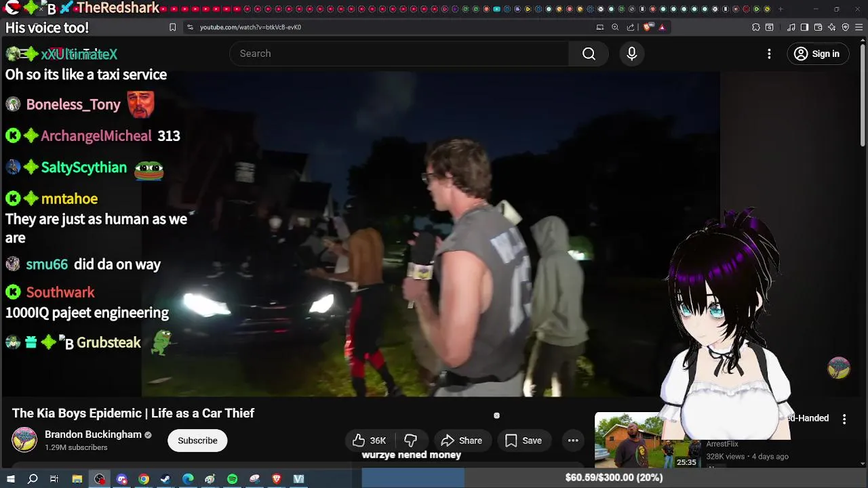Screen dimensions: 868x488
Task: Open more actions ellipsis below video
Action: 573,441
